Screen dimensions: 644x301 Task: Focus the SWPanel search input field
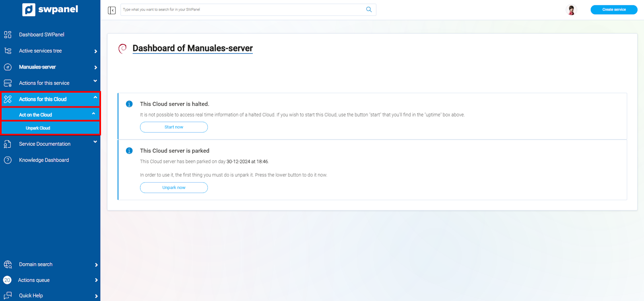pyautogui.click(x=242, y=10)
